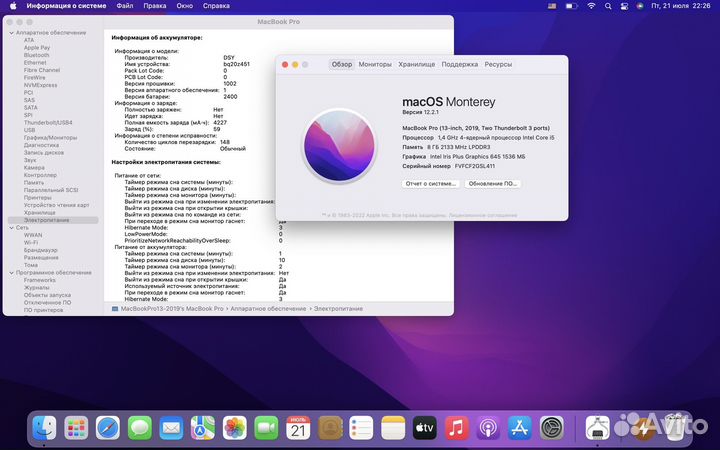Click the input language flag icon
The image size is (720, 450).
[x=552, y=6]
